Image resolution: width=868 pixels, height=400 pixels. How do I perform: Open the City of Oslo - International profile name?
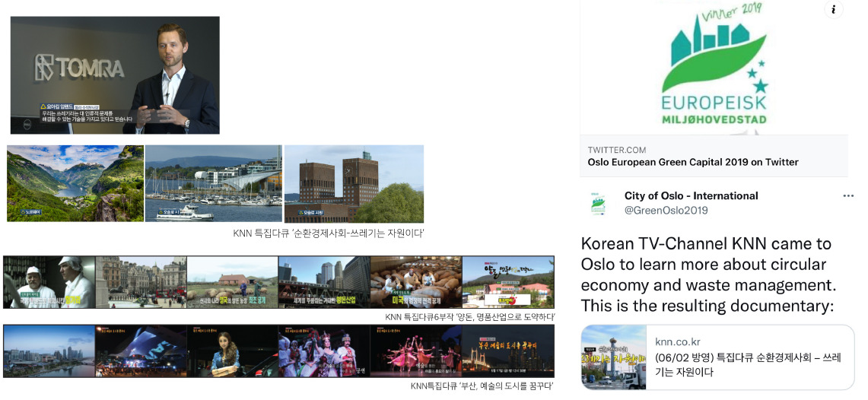[x=692, y=196]
